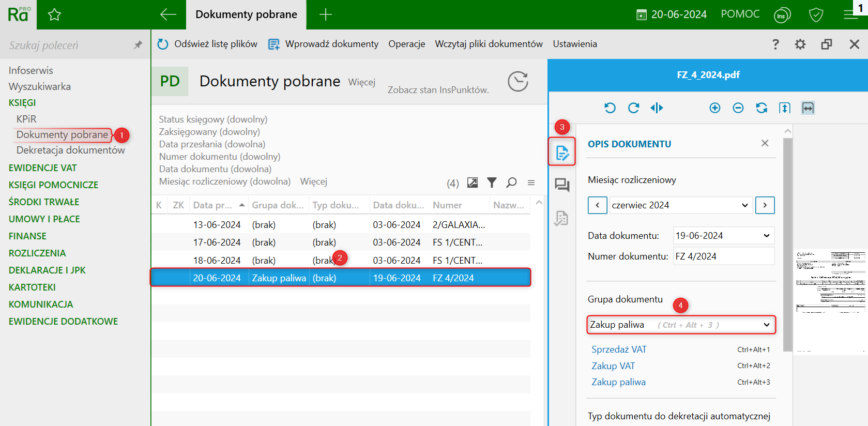
Task: Click the search magnifier in list toolbar
Action: pos(511,182)
